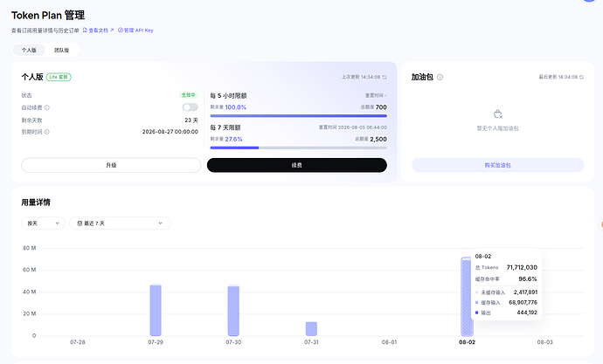This screenshot has height=364, width=603.
Task: Click the 27.6% remaining value
Action: [x=233, y=140]
